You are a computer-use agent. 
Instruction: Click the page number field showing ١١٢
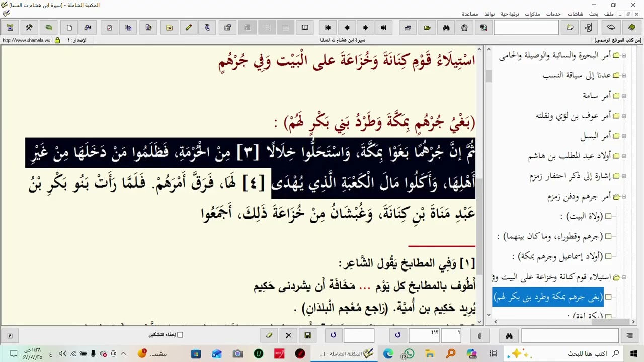coord(424,335)
